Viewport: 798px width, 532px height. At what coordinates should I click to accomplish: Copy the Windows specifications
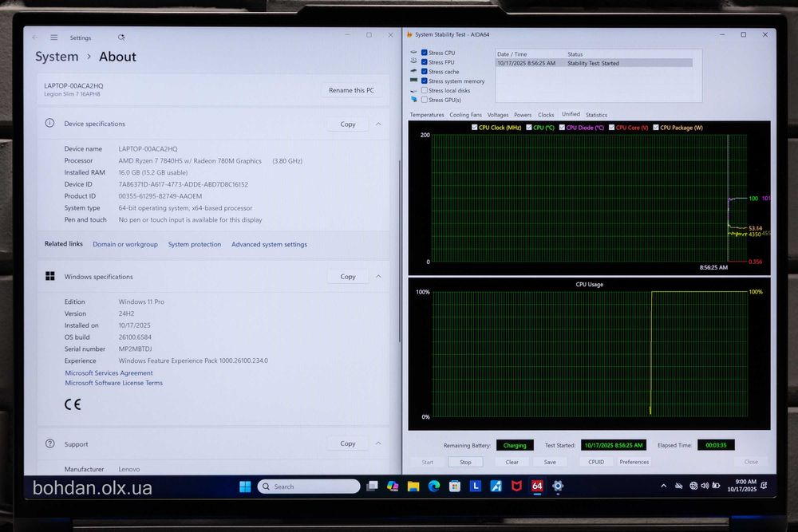click(348, 276)
